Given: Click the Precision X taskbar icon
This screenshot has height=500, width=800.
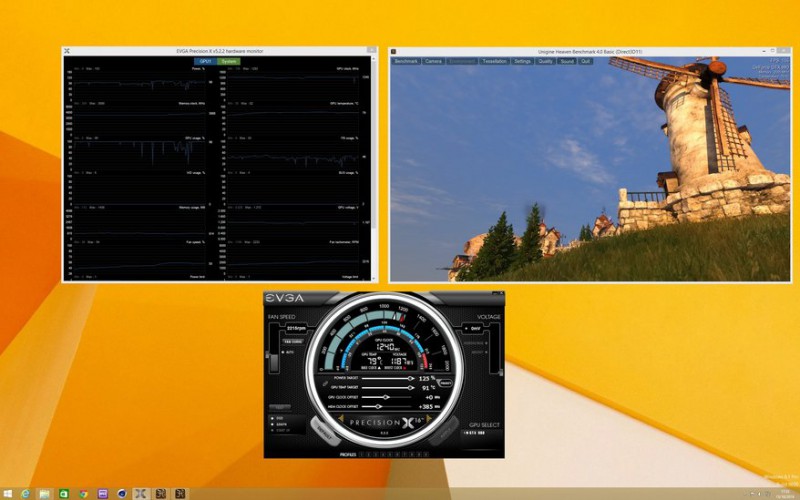Looking at the screenshot, I should (x=141, y=493).
